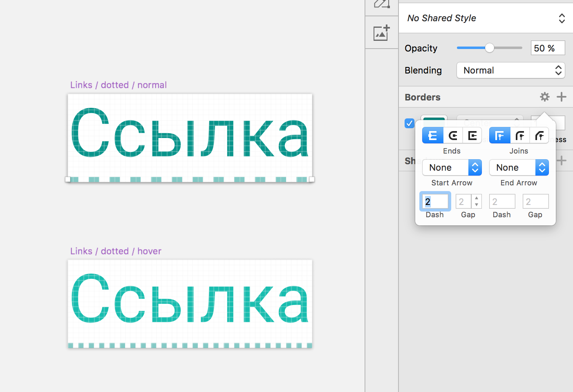Select the miter Joins option
573x392 pixels.
pos(499,136)
